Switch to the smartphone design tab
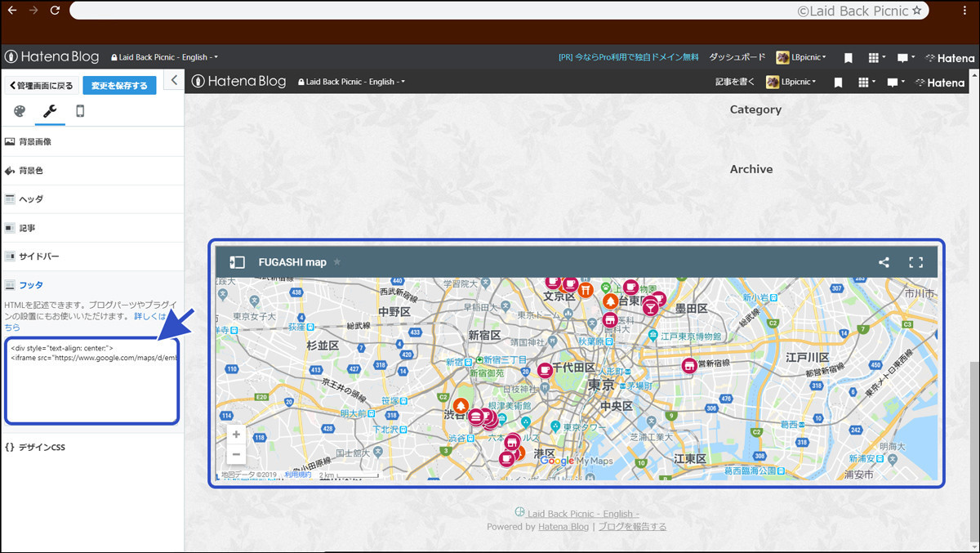 coord(80,111)
